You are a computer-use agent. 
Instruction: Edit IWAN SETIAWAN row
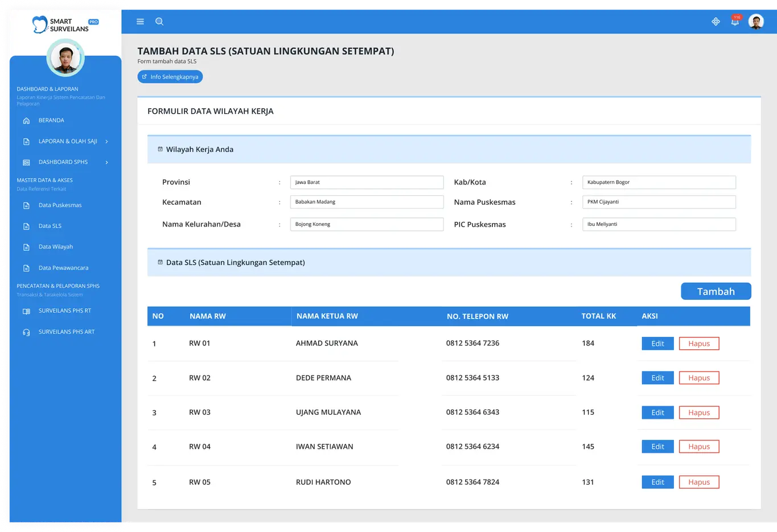[657, 447]
